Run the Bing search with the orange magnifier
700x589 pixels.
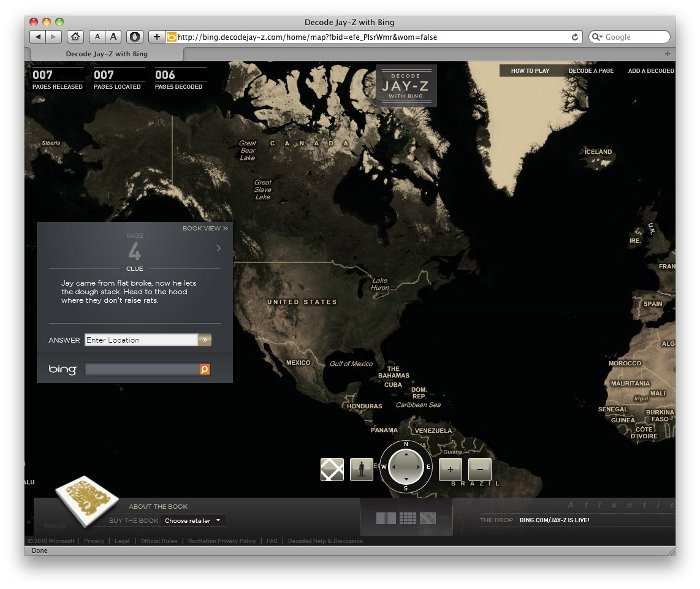tap(205, 370)
